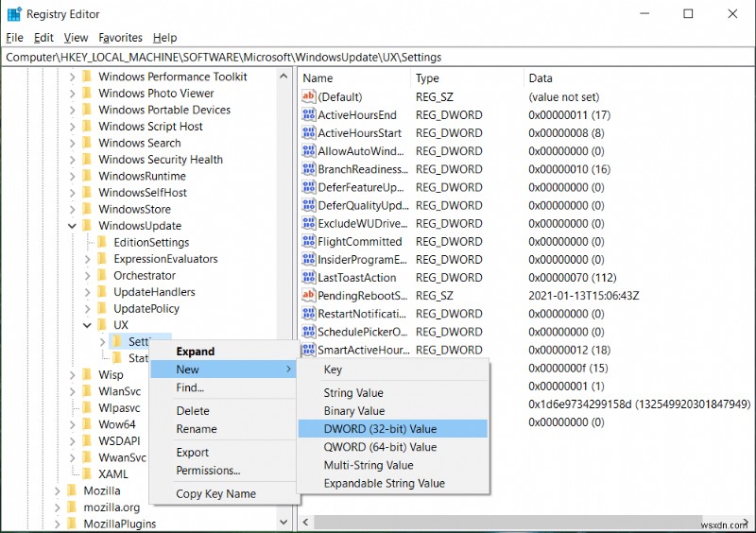Click the ExcludeWUDrive... DWORD icon
756x533 pixels.
coord(309,223)
